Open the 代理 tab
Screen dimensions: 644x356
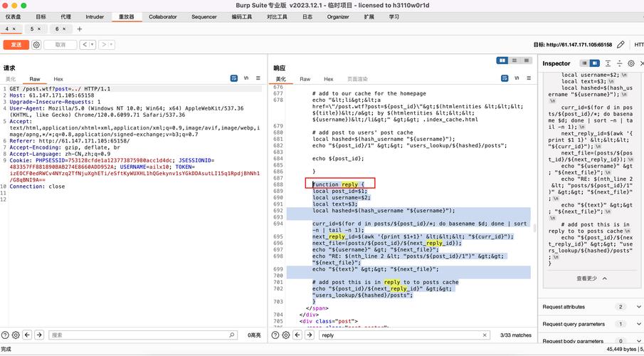pyautogui.click(x=65, y=17)
